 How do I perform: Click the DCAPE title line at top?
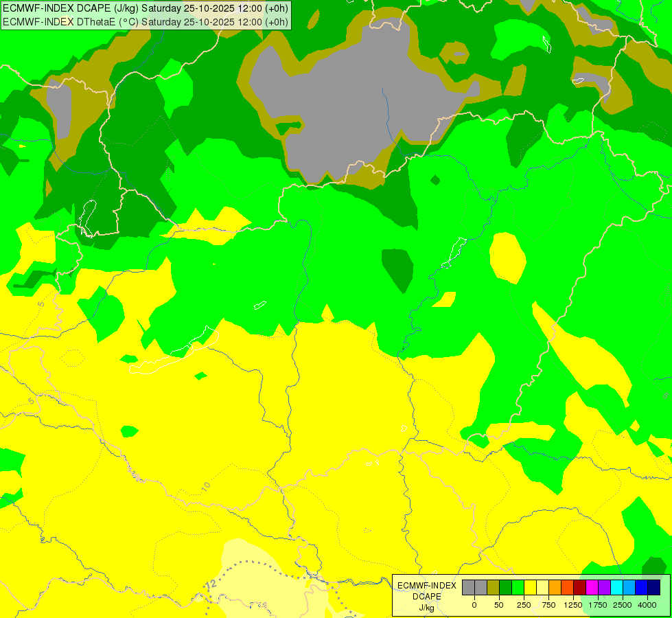point(146,8)
